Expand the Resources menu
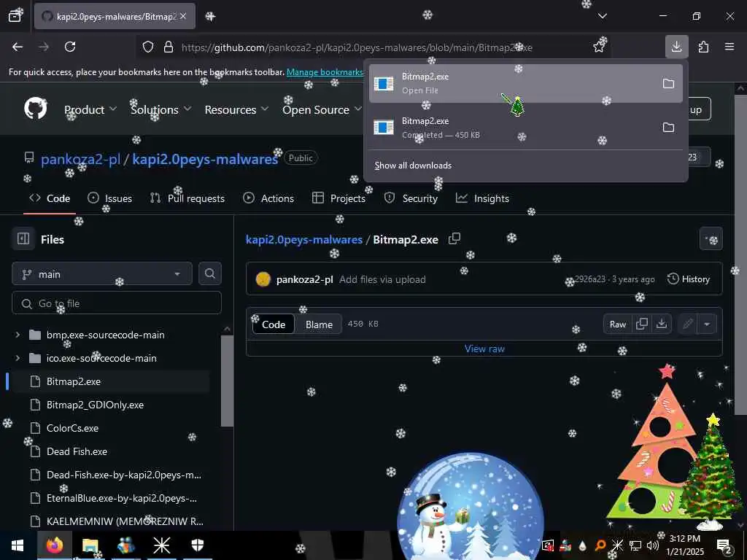The height and width of the screenshot is (560, 747). [237, 109]
